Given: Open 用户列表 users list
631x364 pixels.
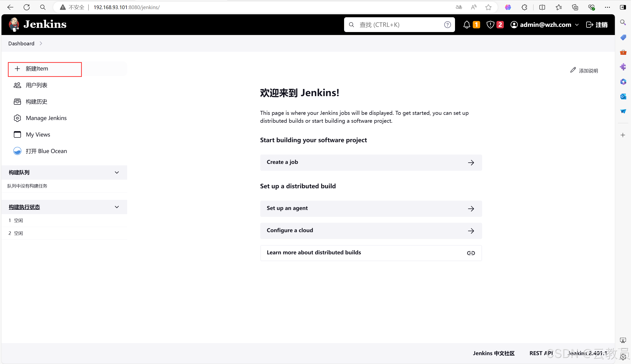Looking at the screenshot, I should tap(36, 85).
